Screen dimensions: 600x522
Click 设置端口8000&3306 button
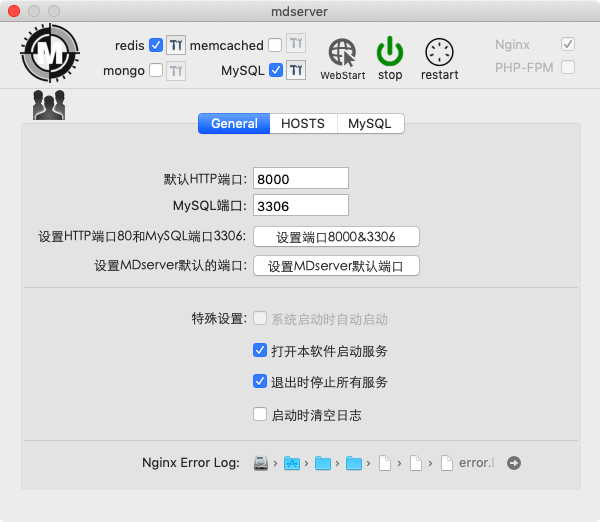[x=336, y=237]
